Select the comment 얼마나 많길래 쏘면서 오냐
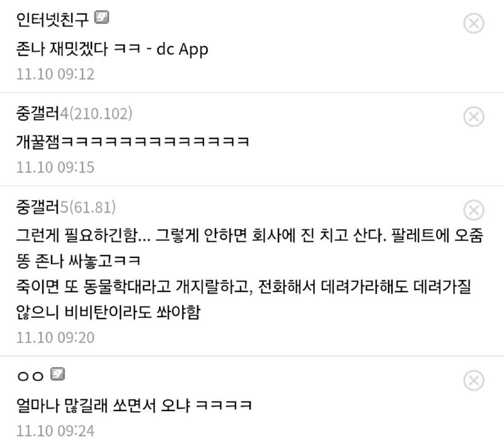Viewport: 504px width, 445px height. click(134, 405)
